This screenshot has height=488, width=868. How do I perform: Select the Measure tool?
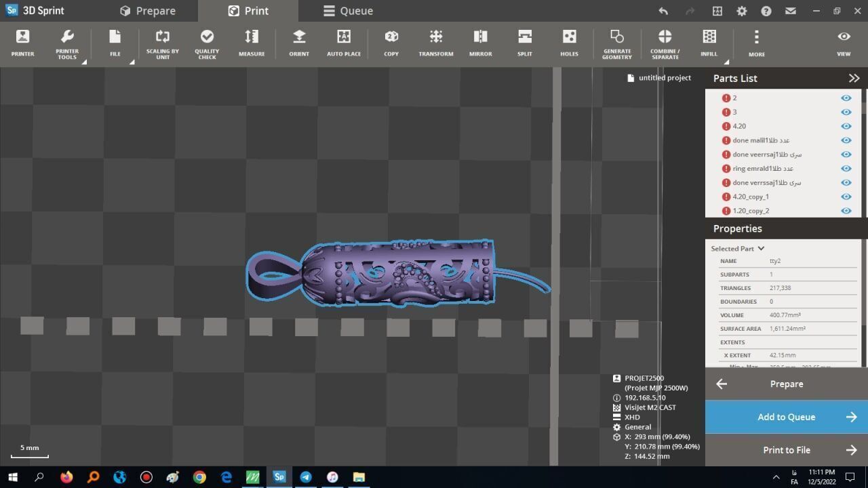point(252,43)
